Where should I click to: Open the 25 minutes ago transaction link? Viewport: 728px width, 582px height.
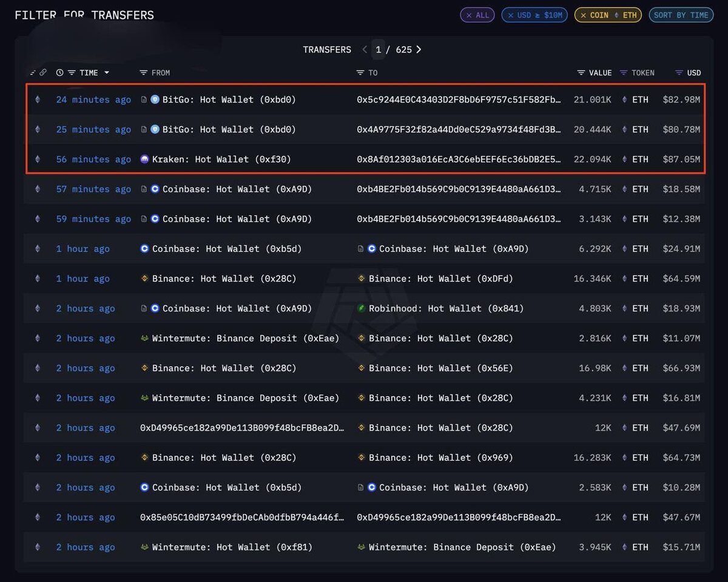tap(93, 129)
